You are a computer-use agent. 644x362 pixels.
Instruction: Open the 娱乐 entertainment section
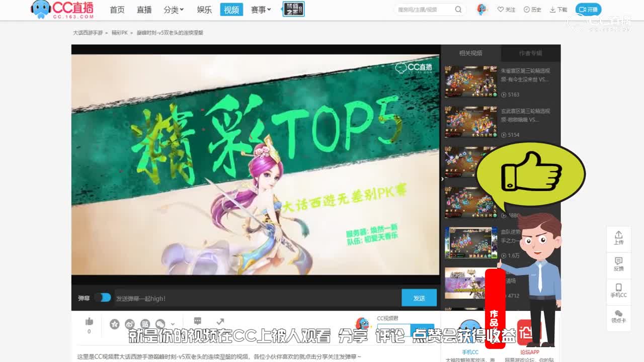point(204,10)
